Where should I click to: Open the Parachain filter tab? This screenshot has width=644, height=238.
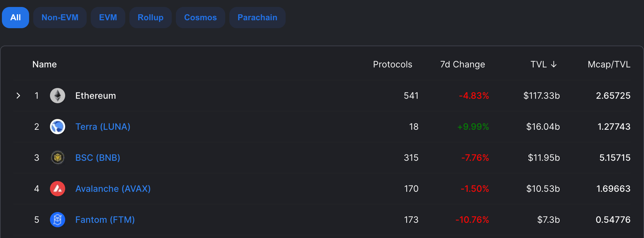257,18
